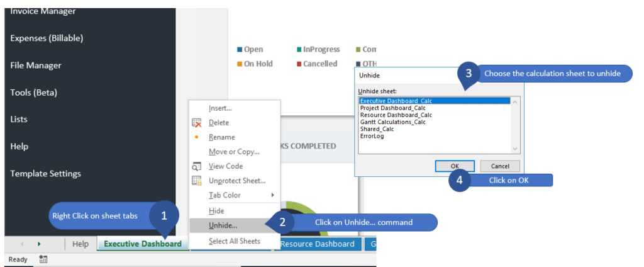
Task: Choose Select All Sheets from the context menu
Action: [235, 241]
